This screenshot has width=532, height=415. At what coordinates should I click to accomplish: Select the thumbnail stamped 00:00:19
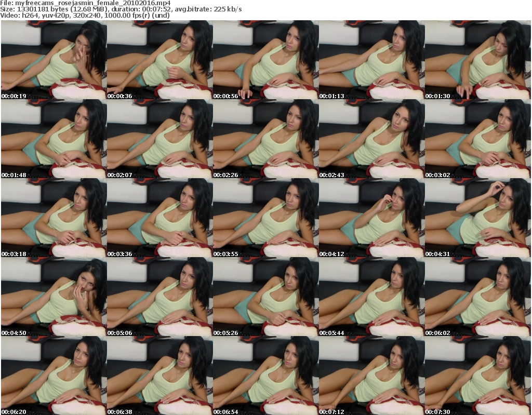54,60
